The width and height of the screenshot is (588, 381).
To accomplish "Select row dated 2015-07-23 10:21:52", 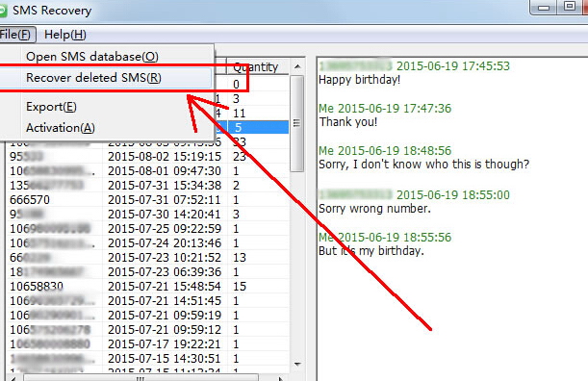I will pos(148,258).
